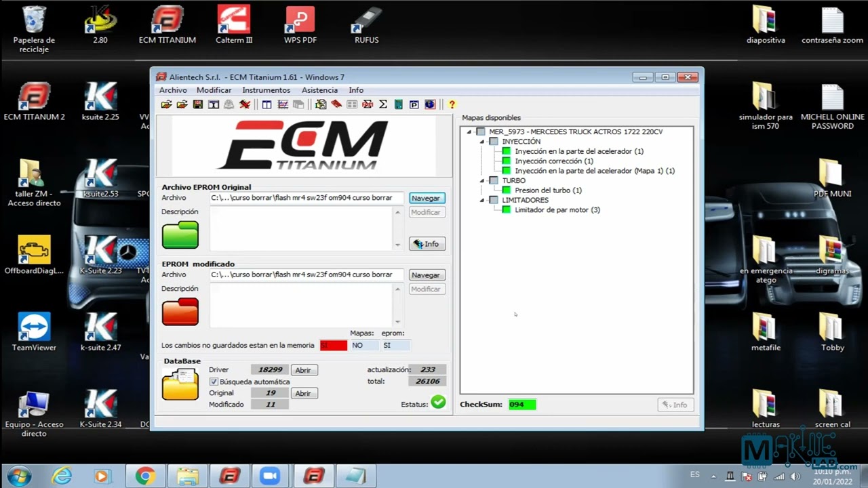The height and width of the screenshot is (488, 868).
Task: Open Google Chrome from the taskbar
Action: [144, 476]
